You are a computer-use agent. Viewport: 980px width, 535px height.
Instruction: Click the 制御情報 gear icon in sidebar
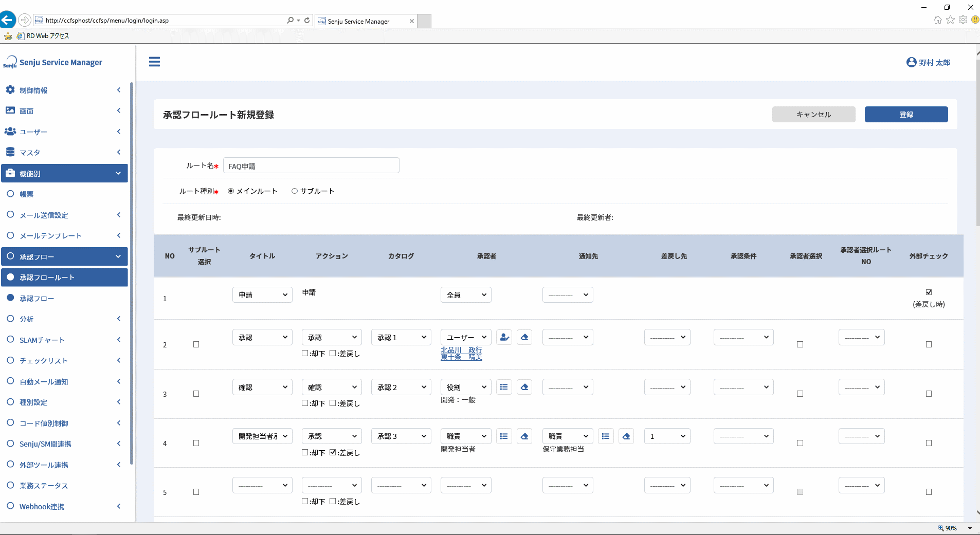coord(10,90)
